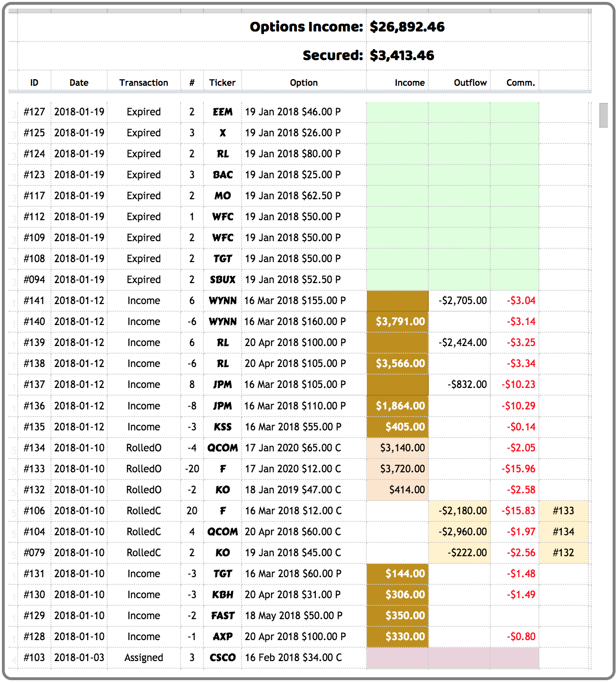Select ID cell #109
Image resolution: width=616 pixels, height=683 pixels.
(x=34, y=238)
